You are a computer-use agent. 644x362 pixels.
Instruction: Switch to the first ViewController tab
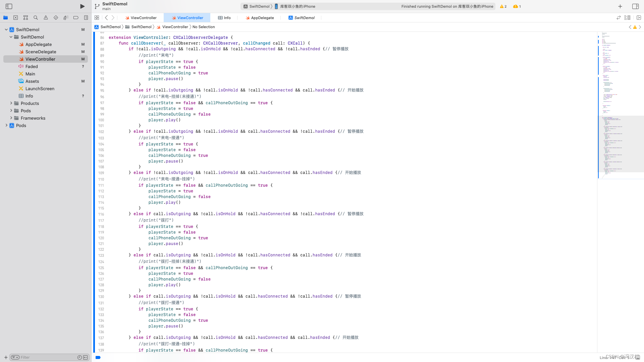(x=141, y=18)
